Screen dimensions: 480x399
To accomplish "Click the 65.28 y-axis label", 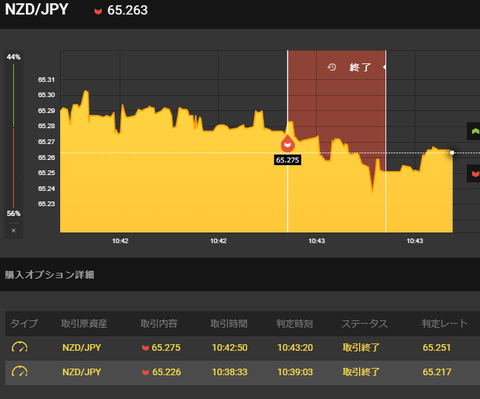I will (x=46, y=126).
